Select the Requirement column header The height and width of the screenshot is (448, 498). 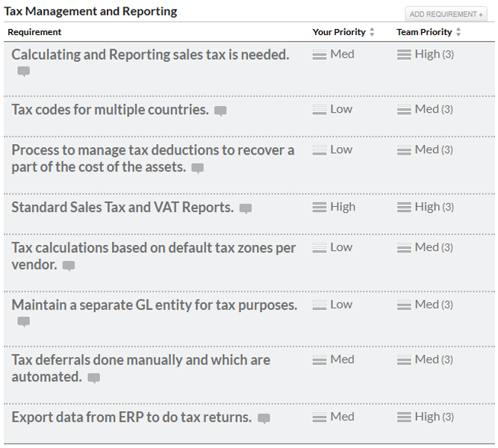(x=34, y=32)
